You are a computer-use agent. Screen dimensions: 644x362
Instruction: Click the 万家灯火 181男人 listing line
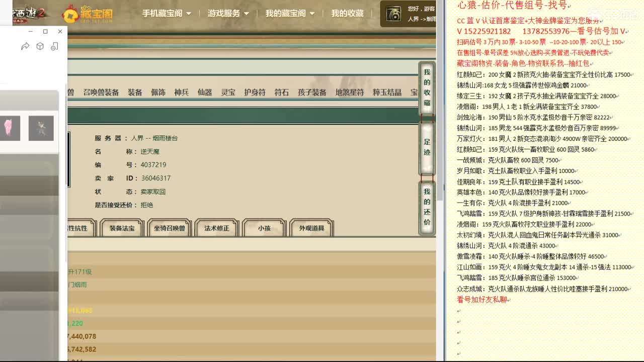coord(542,139)
